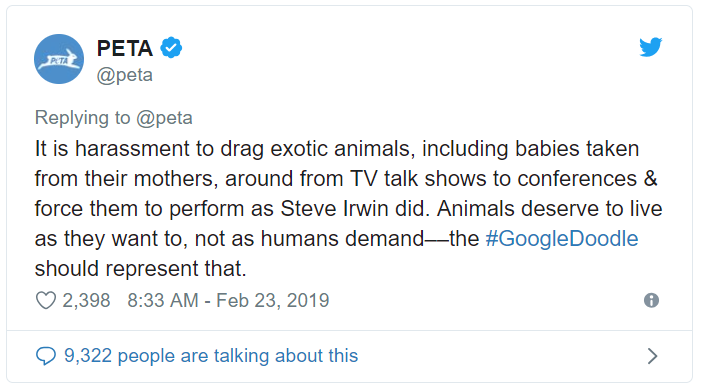Viewport: 702px width, 388px height.
Task: Open the 8:33 AM - Feb 23, 2019 timestamp
Action: [x=228, y=301]
